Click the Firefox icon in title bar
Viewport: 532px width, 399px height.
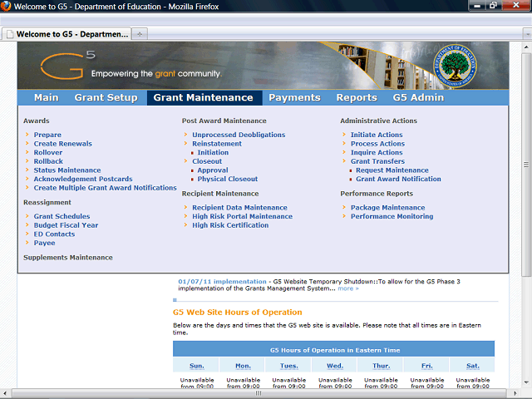click(7, 6)
